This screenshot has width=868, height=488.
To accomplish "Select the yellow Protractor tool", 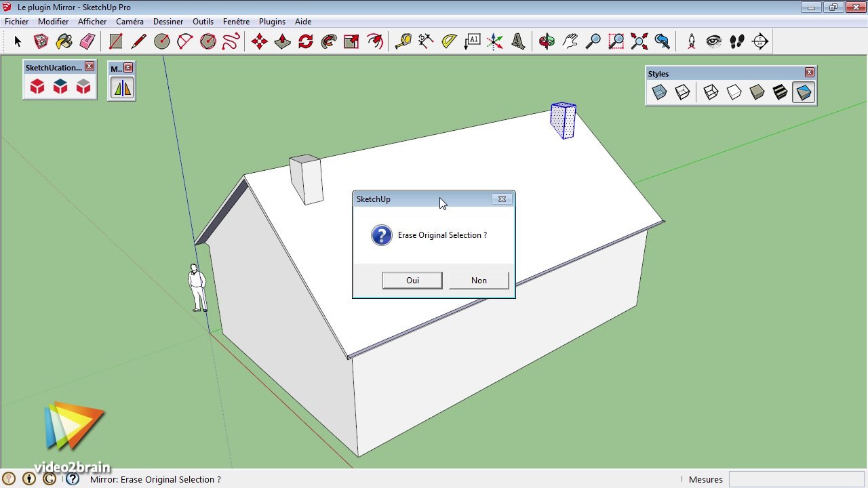I will click(x=449, y=41).
